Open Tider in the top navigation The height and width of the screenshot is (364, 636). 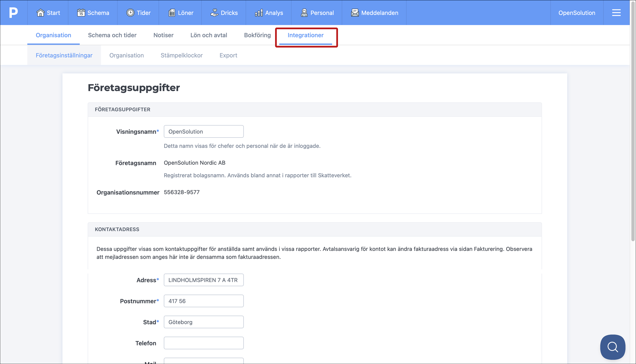tap(138, 13)
